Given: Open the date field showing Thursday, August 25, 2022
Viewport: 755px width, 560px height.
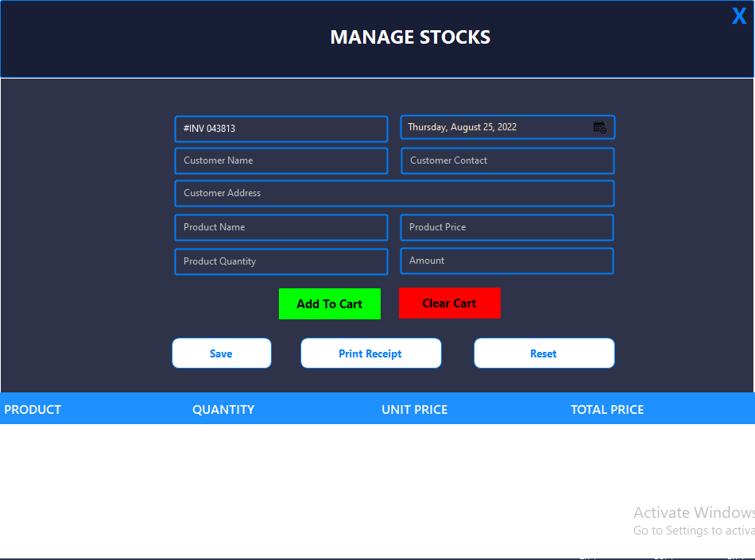Looking at the screenshot, I should pos(493,127).
